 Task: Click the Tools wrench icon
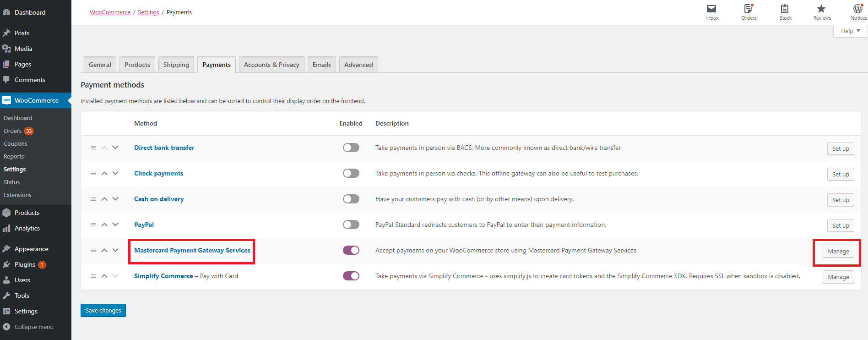click(x=6, y=296)
